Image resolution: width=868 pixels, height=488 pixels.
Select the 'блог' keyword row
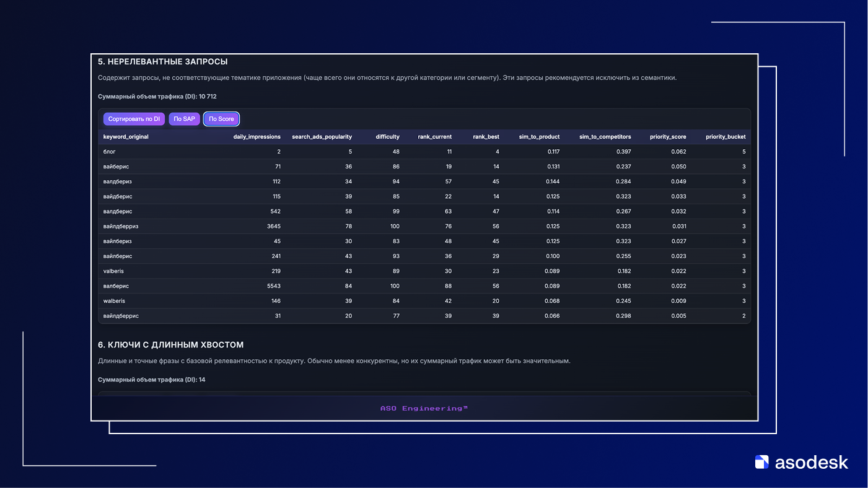coord(110,152)
